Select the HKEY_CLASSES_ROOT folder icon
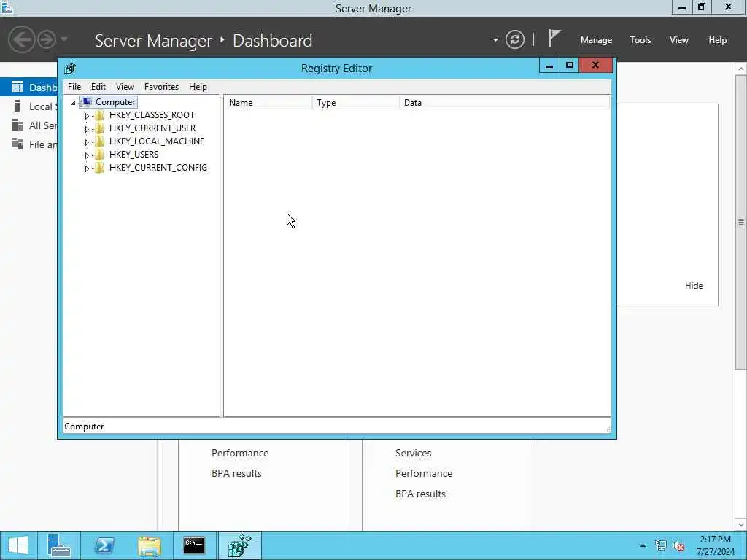The height and width of the screenshot is (560, 747). [x=99, y=115]
